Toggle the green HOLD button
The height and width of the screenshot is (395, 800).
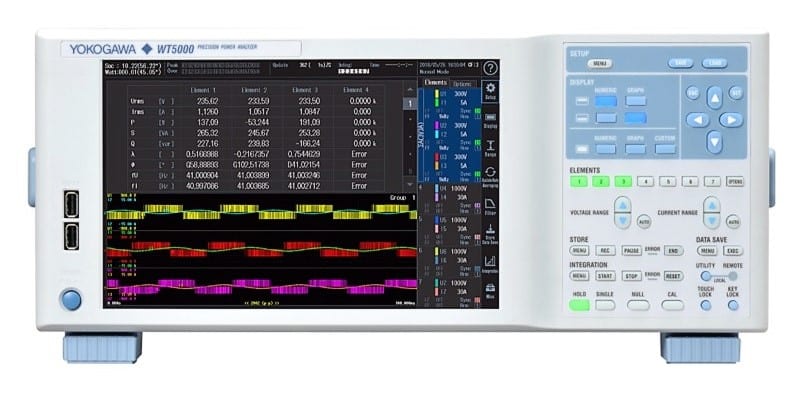tap(579, 305)
